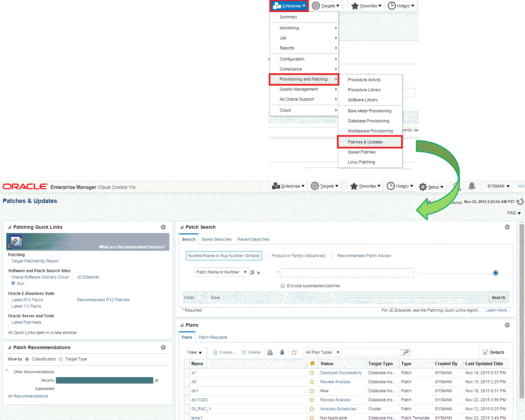Viewport: 525px width, 420px height.
Task: Click the help icon beside Patch Name or Number
Action: tap(252, 272)
